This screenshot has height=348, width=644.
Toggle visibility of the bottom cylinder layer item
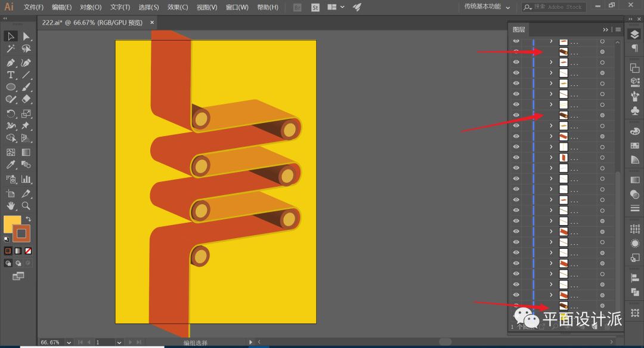(516, 306)
